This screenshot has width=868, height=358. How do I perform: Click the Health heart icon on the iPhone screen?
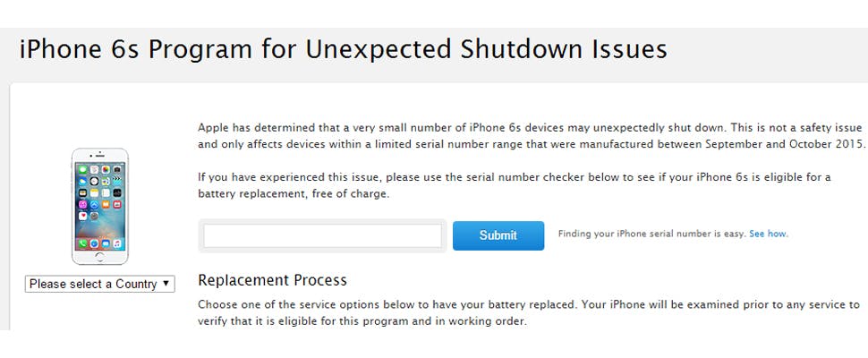[x=83, y=216]
